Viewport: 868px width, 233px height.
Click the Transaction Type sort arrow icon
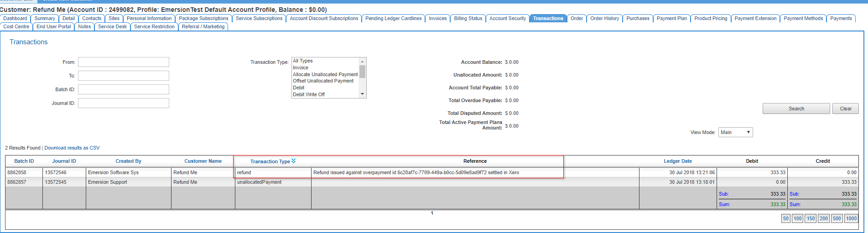[294, 161]
